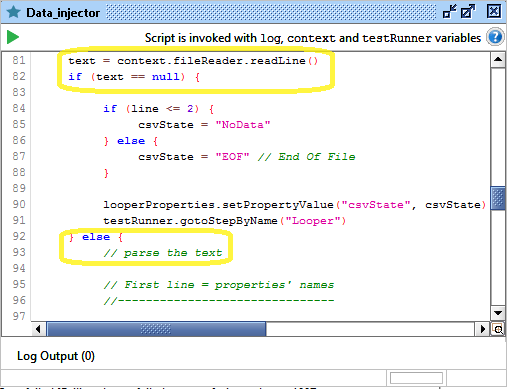
Task: Close the Data_injector window
Action: (494, 11)
